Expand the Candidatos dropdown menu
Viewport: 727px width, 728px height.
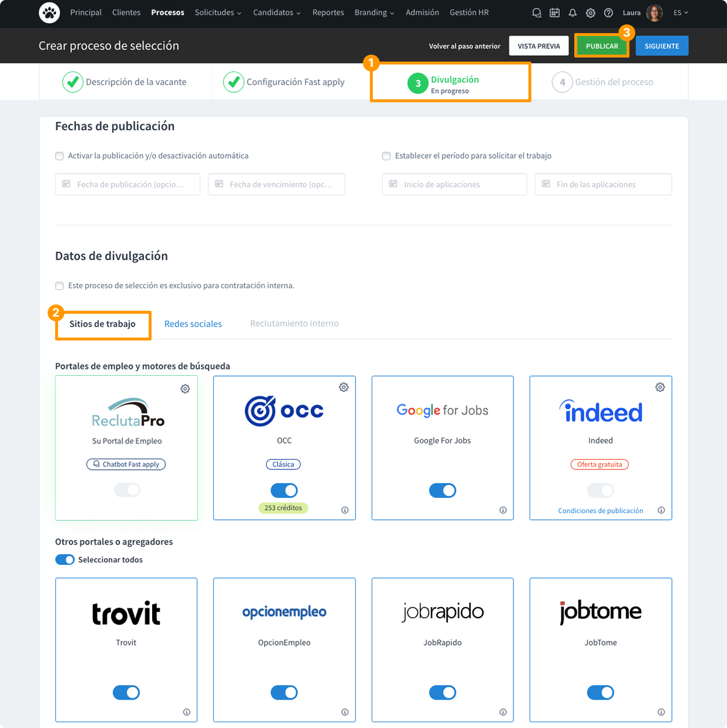click(x=276, y=13)
